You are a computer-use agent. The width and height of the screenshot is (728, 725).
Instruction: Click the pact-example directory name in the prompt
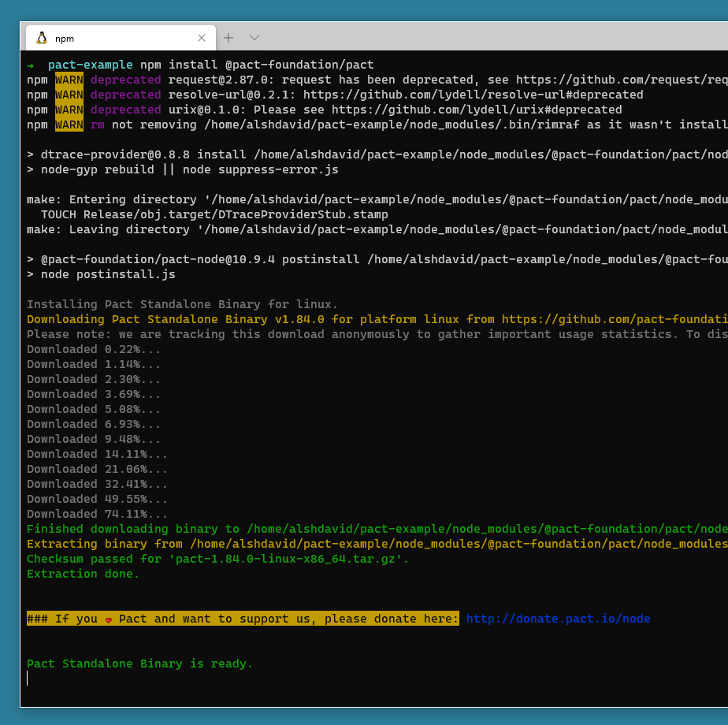(91, 65)
